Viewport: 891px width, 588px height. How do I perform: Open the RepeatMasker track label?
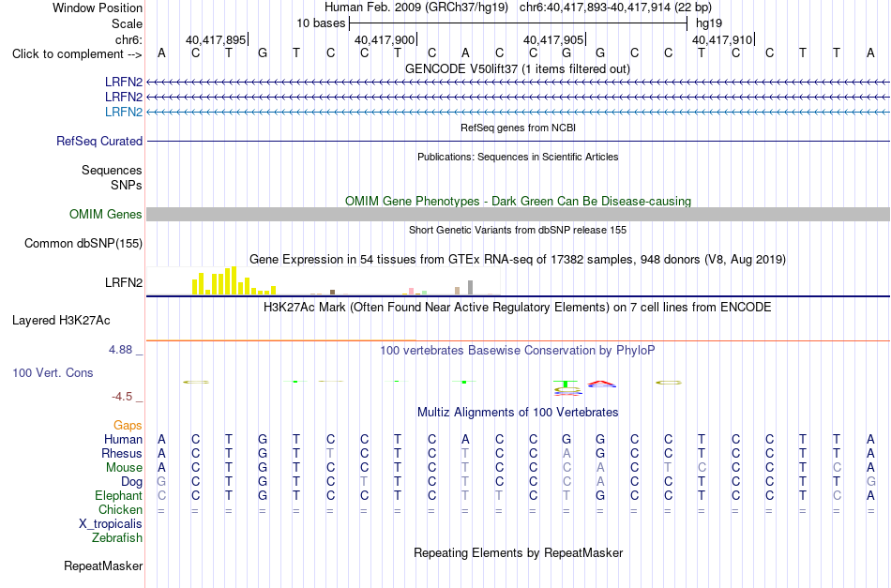click(103, 565)
